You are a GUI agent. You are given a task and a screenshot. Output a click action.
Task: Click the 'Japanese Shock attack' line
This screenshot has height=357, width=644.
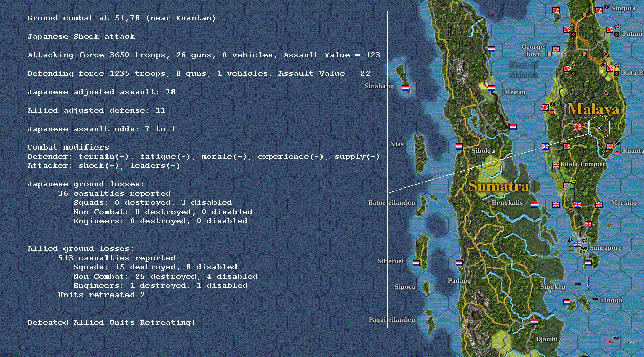coord(81,37)
